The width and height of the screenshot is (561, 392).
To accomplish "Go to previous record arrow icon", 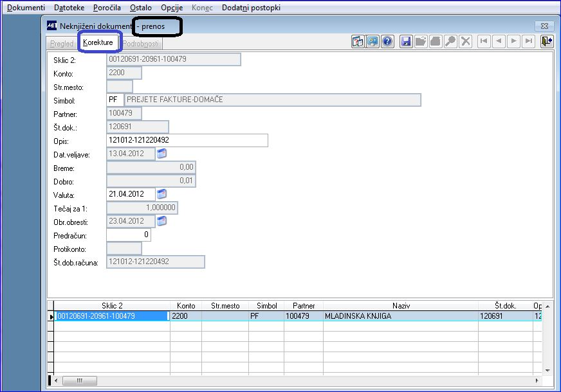I will [499, 41].
